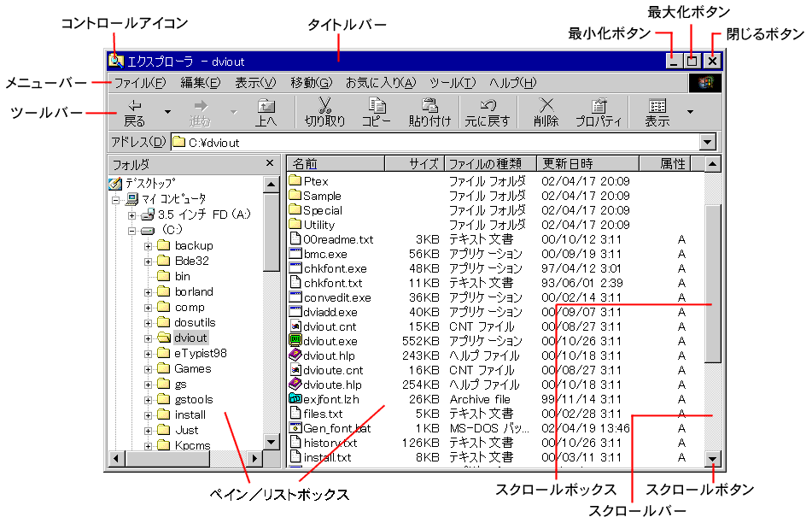Click the folder tree horizontal scroll box
The image size is (812, 523).
[168, 458]
